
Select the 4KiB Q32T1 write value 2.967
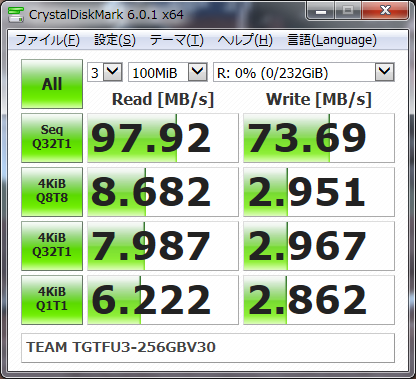pos(319,246)
